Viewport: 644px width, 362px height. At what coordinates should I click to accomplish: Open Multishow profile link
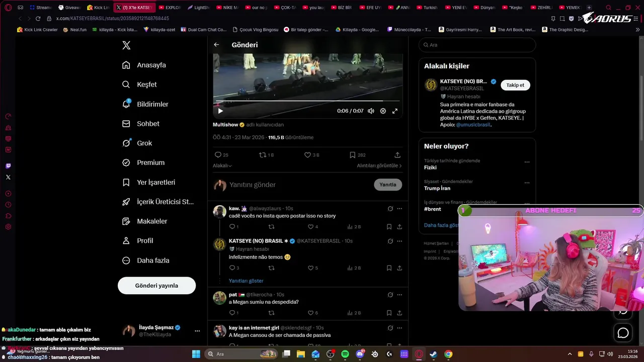click(x=225, y=125)
